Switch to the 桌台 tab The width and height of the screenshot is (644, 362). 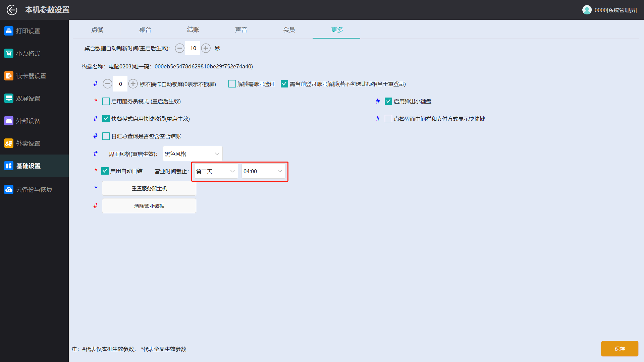[x=145, y=30]
